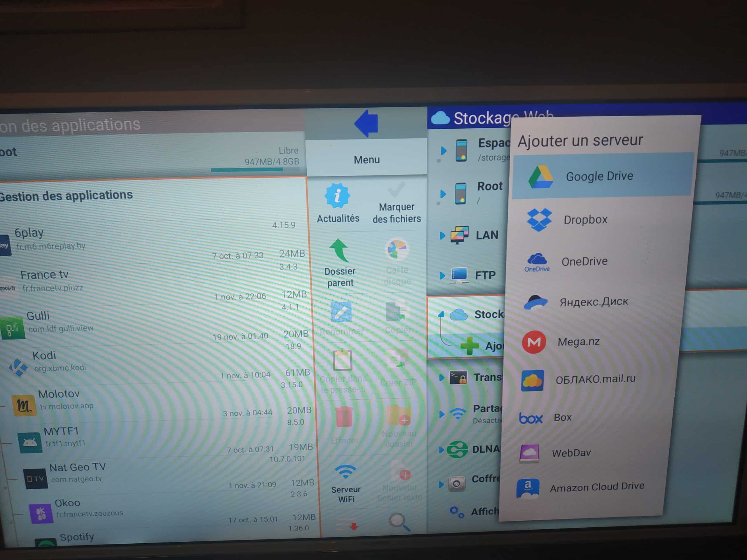Open Actualités info icon

[x=337, y=196]
